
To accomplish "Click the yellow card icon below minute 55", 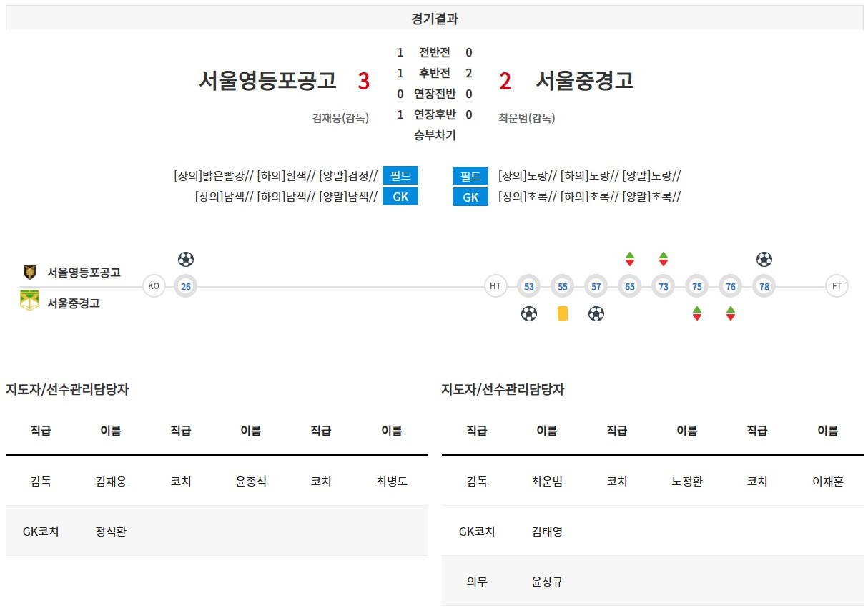I will (x=563, y=313).
